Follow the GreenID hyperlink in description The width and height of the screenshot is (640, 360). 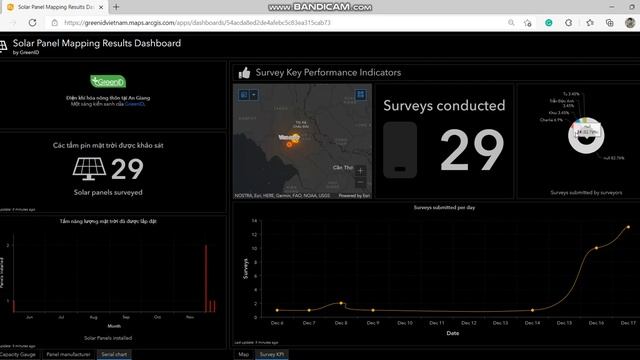134,104
